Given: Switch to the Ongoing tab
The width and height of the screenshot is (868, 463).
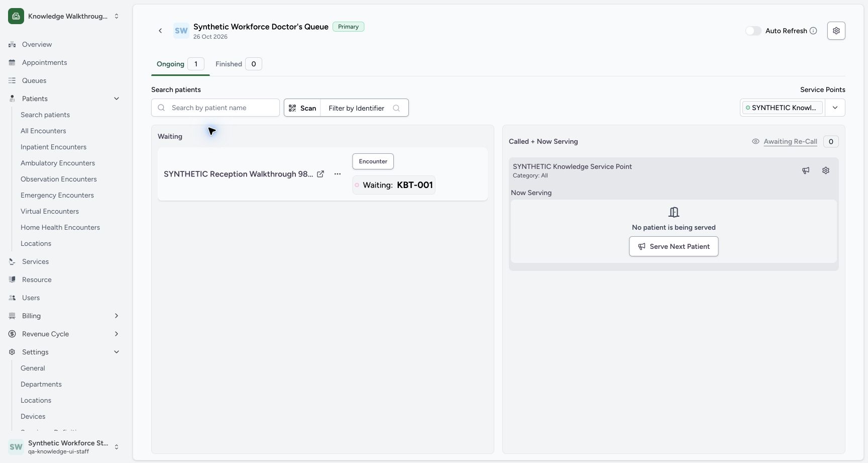Looking at the screenshot, I should (x=180, y=64).
